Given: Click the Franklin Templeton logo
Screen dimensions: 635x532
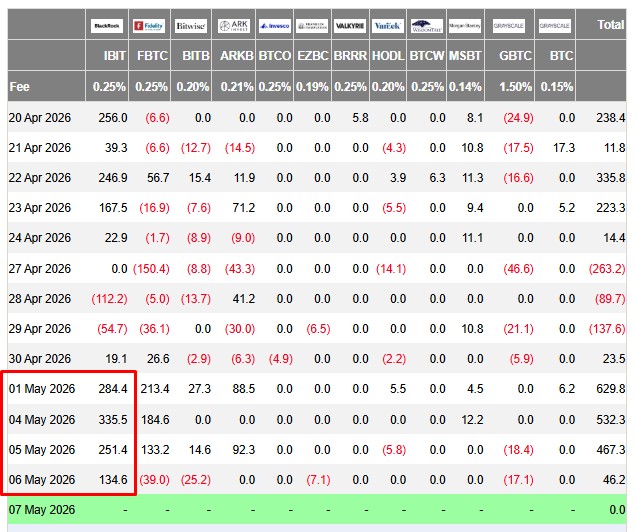Looking at the screenshot, I should click(x=312, y=26).
